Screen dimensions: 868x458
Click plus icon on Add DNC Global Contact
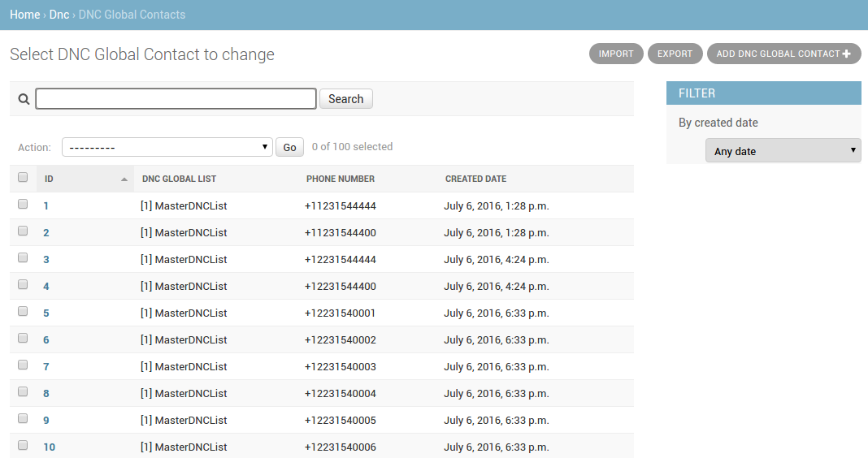(x=846, y=54)
